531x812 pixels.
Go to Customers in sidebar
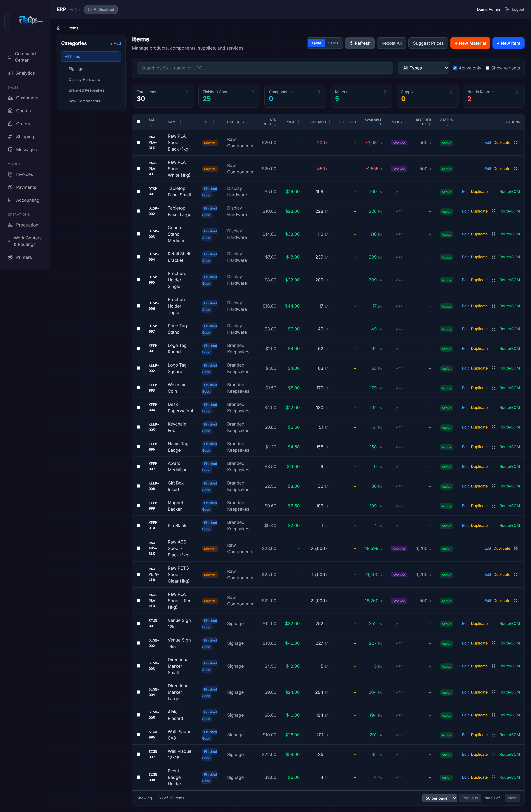pyautogui.click(x=25, y=98)
